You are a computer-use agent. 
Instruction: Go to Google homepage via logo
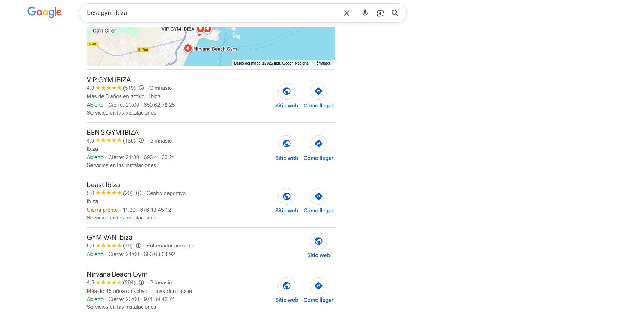coord(44,12)
